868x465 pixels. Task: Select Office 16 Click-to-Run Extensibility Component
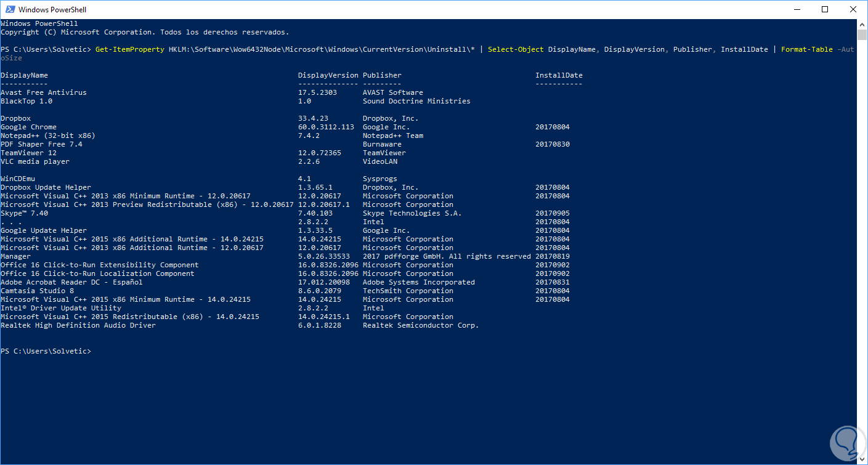coord(100,265)
